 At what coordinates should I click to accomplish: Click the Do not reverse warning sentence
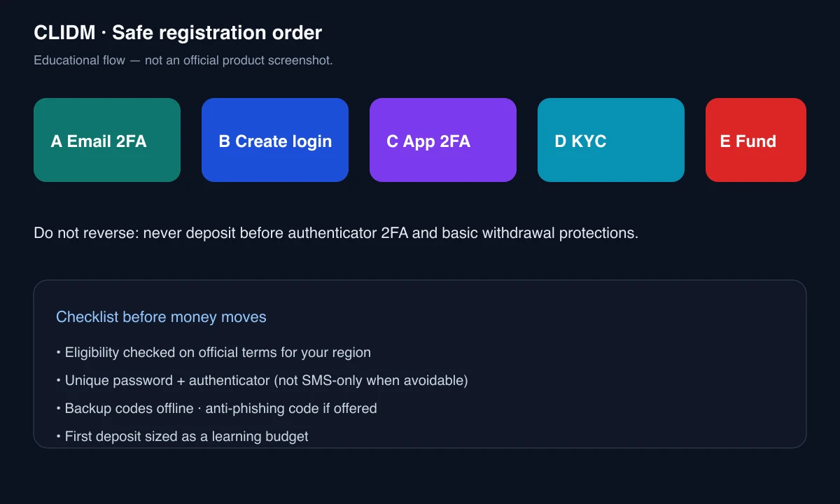coord(336,233)
